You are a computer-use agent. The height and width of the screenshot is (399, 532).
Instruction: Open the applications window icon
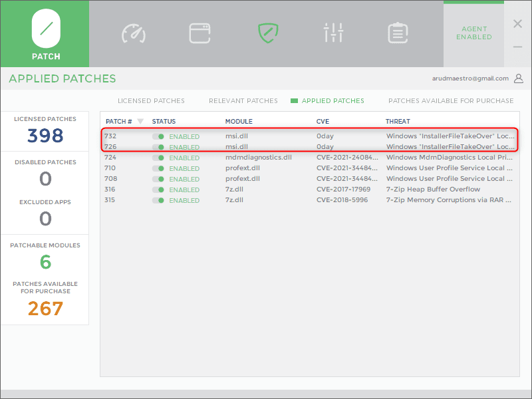[199, 33]
